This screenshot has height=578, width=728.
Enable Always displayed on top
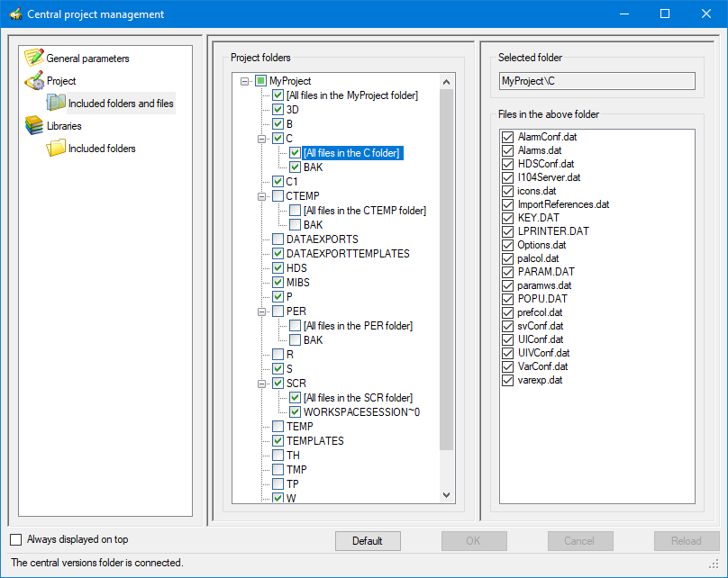tap(16, 539)
